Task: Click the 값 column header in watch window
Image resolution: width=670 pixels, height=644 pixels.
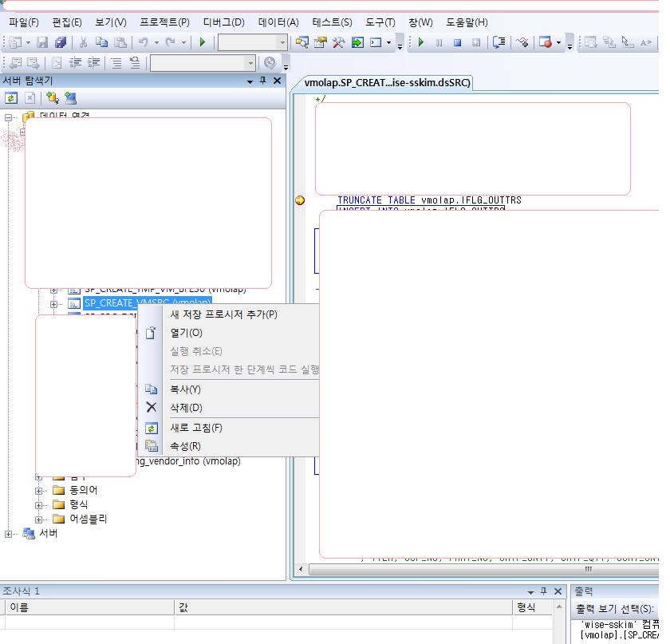Action: (344, 607)
